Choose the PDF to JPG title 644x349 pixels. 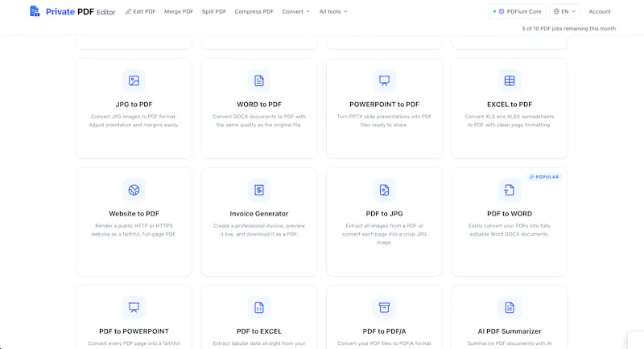[x=385, y=214]
